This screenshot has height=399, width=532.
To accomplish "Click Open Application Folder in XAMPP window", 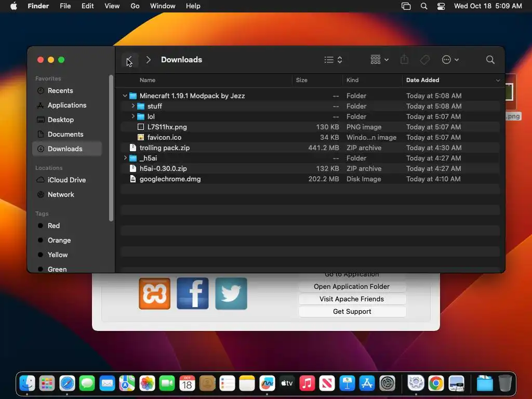I will [352, 287].
